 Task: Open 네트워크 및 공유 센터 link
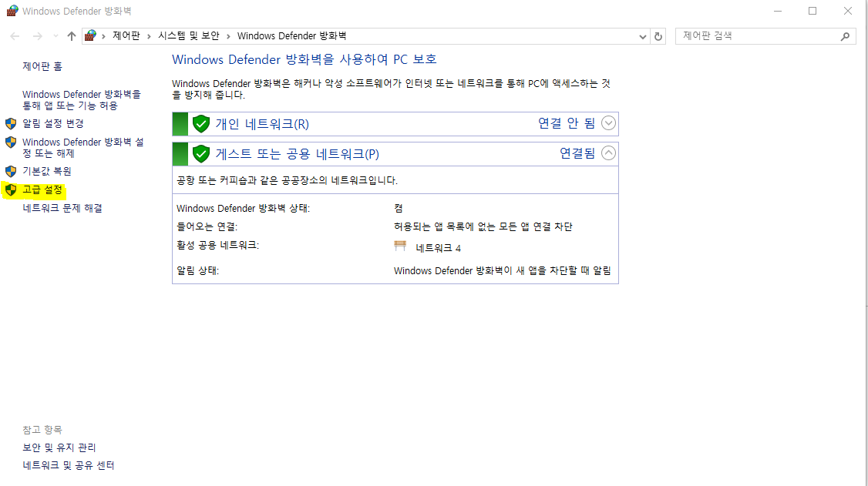tap(68, 465)
